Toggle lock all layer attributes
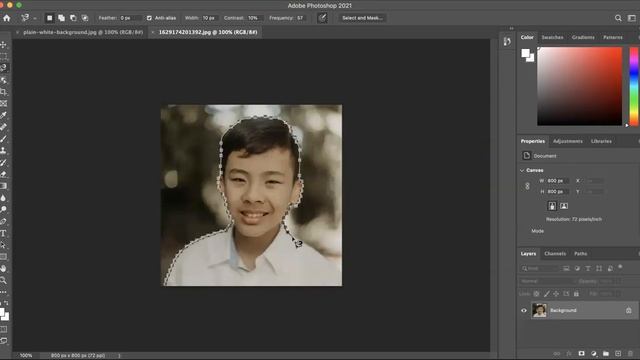Screen dimensions: 640x360 click(576, 294)
